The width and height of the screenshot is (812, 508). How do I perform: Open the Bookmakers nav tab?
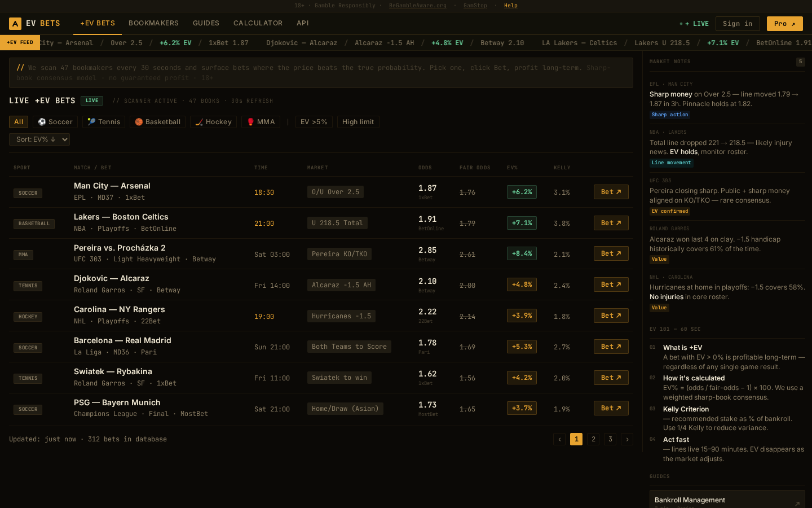[x=153, y=23]
